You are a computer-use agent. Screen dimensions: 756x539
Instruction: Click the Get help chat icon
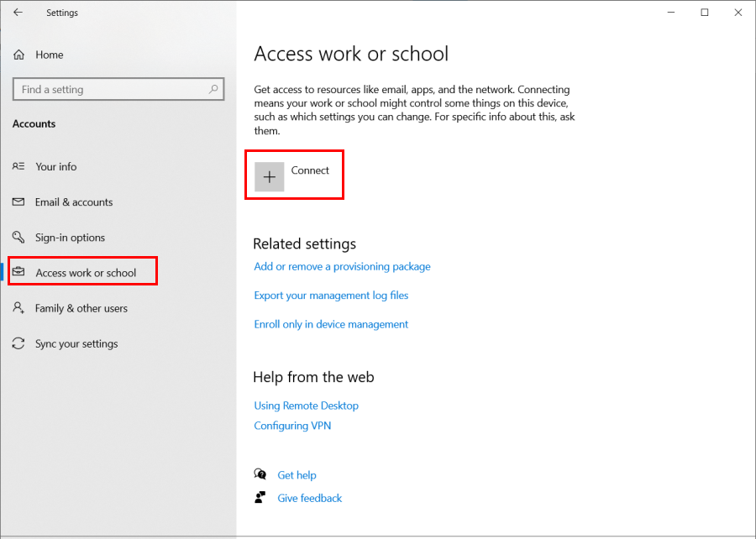(260, 474)
